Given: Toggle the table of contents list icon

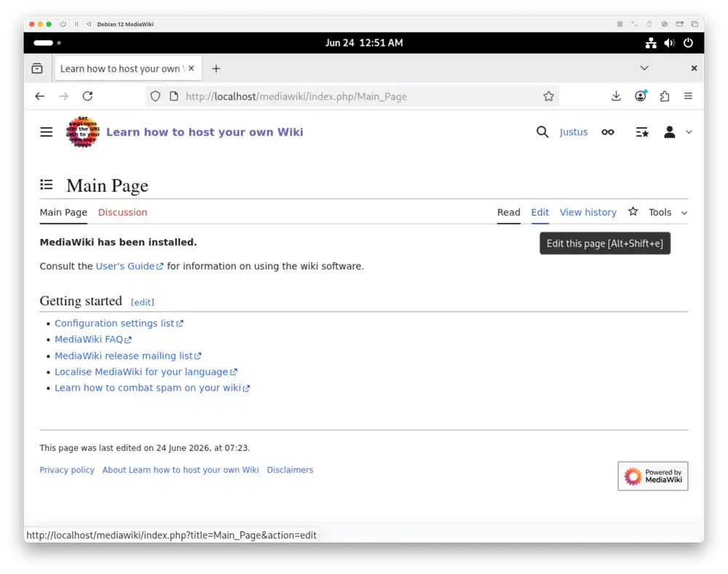Looking at the screenshot, I should pyautogui.click(x=46, y=185).
